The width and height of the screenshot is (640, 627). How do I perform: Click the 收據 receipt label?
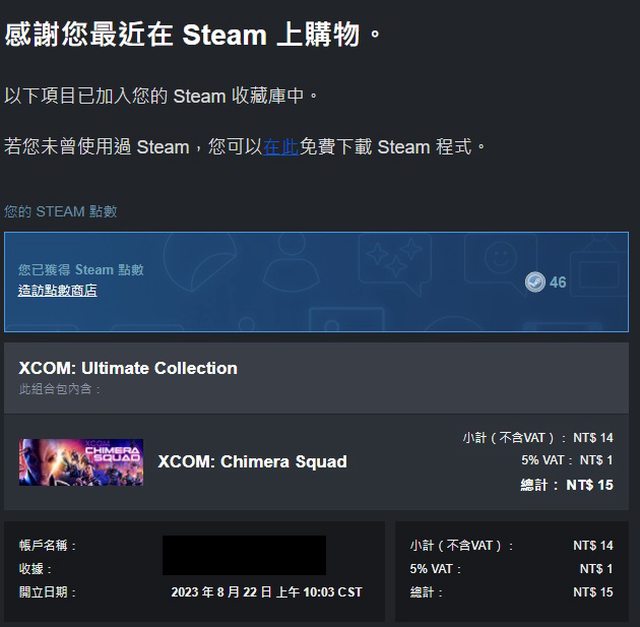tap(36, 569)
